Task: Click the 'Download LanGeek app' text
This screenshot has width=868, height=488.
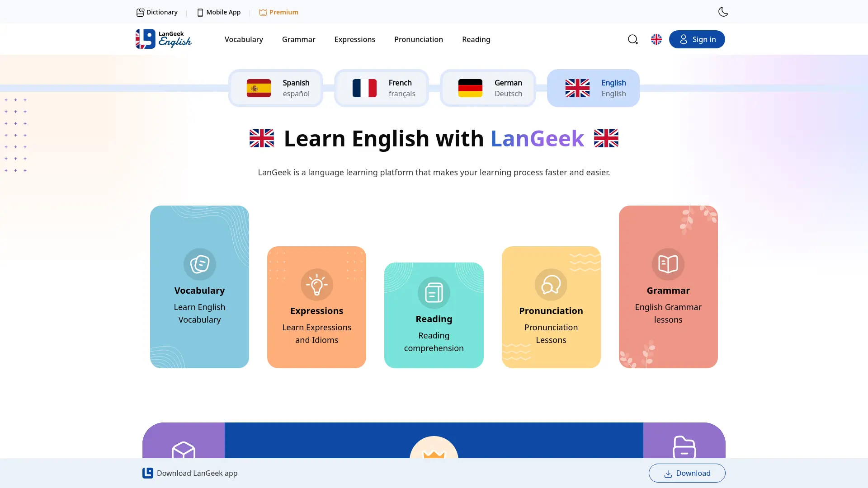Action: pos(197,473)
